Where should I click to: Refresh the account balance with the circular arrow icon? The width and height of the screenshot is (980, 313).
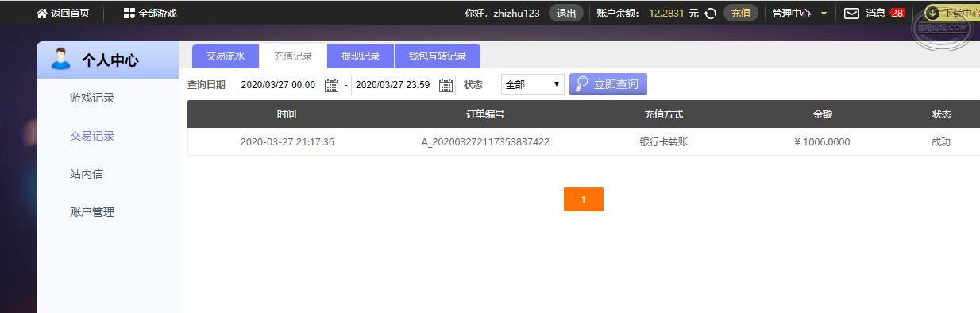click(711, 14)
